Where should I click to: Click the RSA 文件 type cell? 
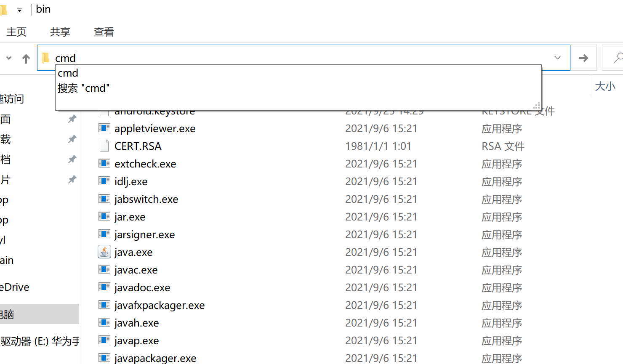pyautogui.click(x=503, y=146)
